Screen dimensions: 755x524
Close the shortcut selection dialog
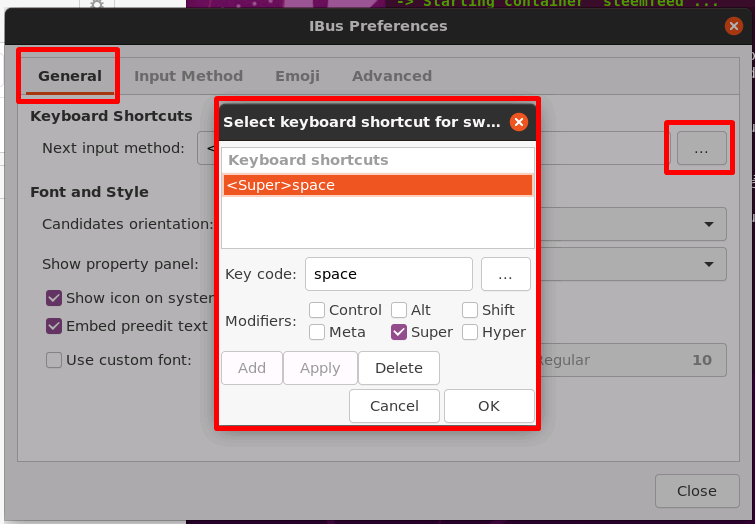click(519, 122)
